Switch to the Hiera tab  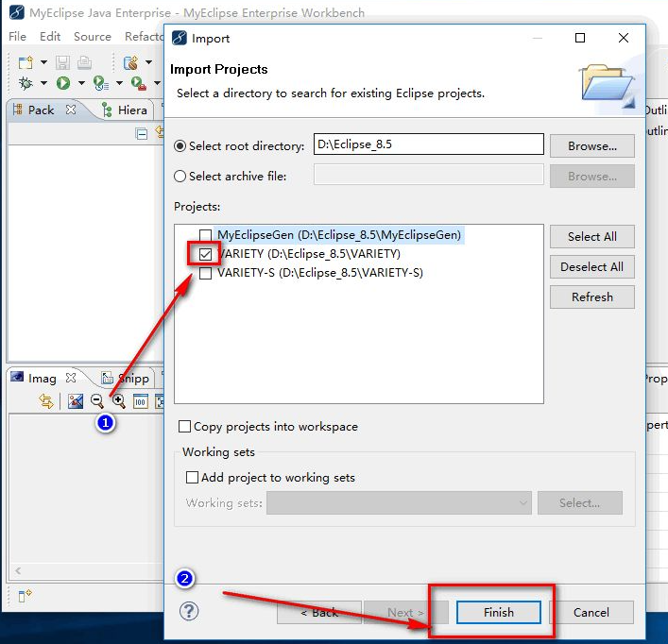(x=126, y=110)
